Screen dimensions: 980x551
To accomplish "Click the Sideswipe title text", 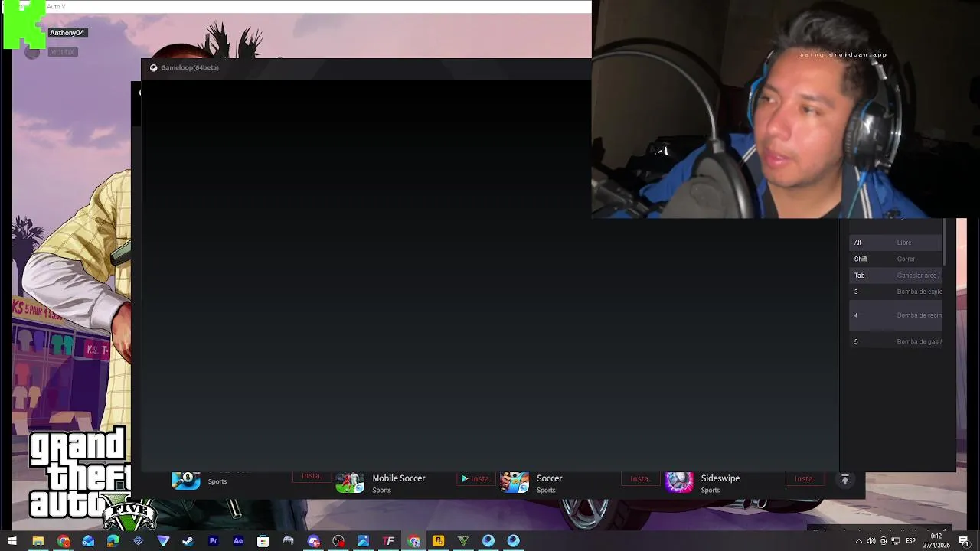I will point(720,478).
